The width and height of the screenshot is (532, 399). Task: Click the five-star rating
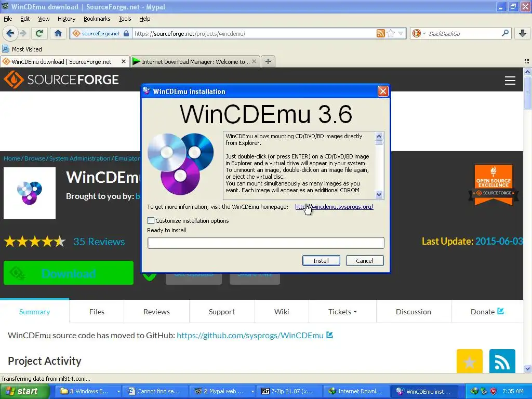point(35,242)
